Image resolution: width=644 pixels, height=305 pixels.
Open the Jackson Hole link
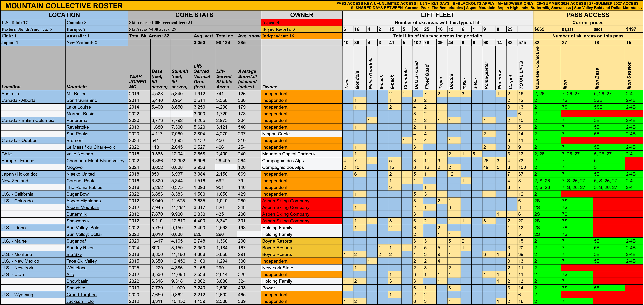80,301
